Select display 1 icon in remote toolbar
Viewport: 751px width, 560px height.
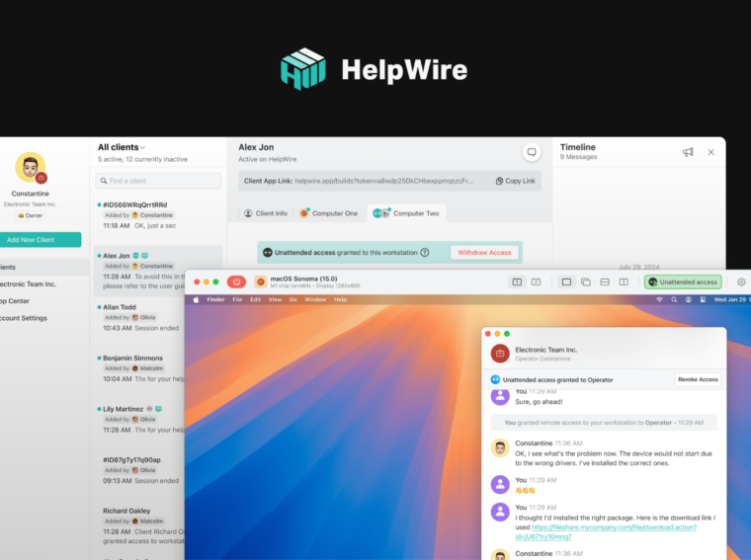pos(517,281)
